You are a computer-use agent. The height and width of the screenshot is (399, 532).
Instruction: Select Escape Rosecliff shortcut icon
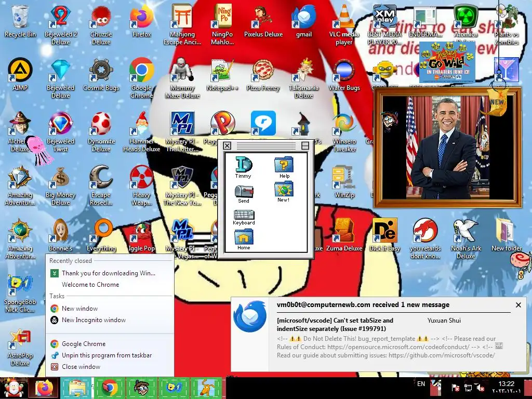pos(101,184)
